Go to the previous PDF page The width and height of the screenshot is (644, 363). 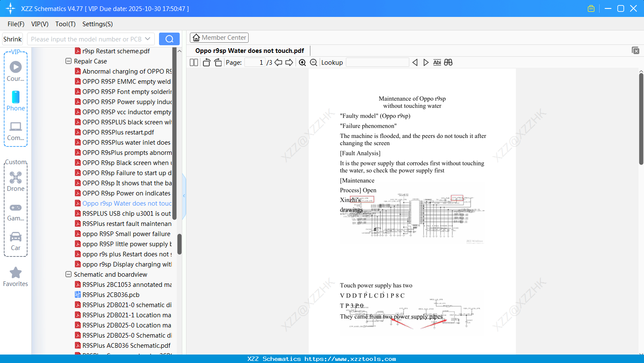coord(278,62)
